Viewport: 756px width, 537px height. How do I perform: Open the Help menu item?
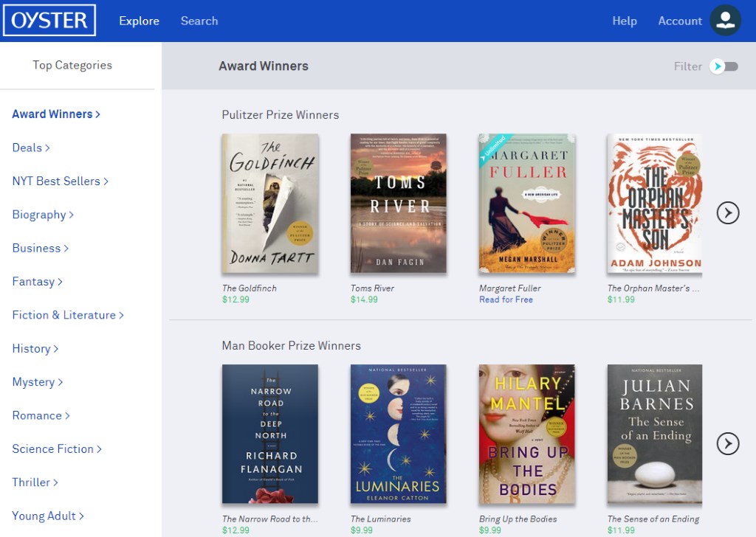[625, 21]
